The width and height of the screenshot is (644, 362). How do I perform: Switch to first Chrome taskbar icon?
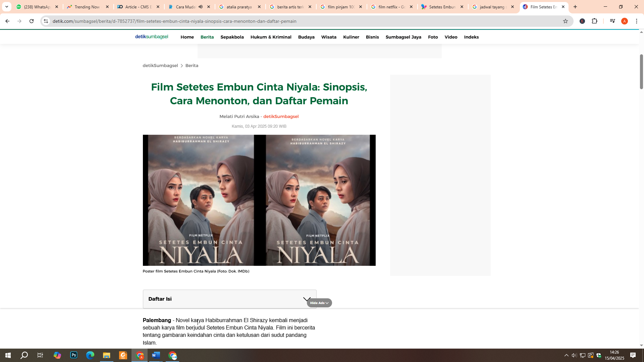click(x=140, y=355)
